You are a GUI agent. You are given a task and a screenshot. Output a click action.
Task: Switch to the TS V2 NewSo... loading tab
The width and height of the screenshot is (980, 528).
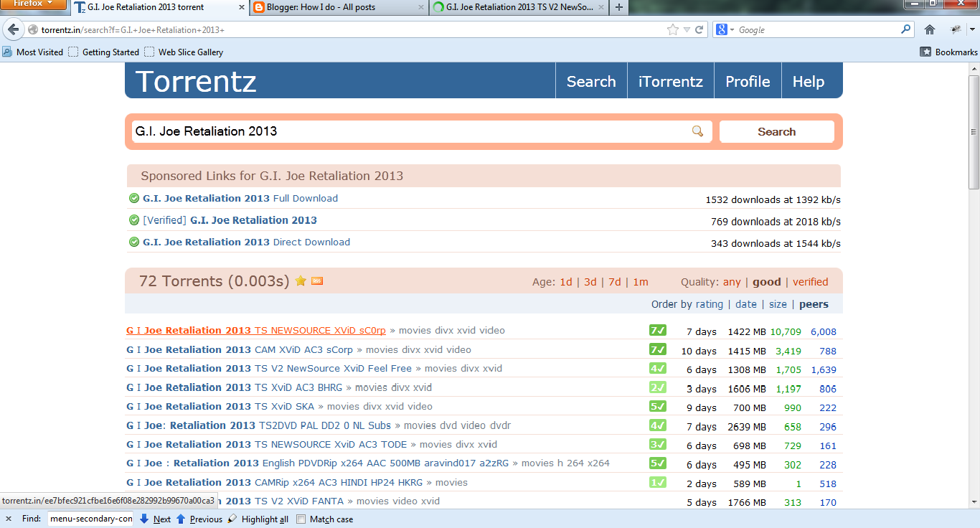[518, 7]
